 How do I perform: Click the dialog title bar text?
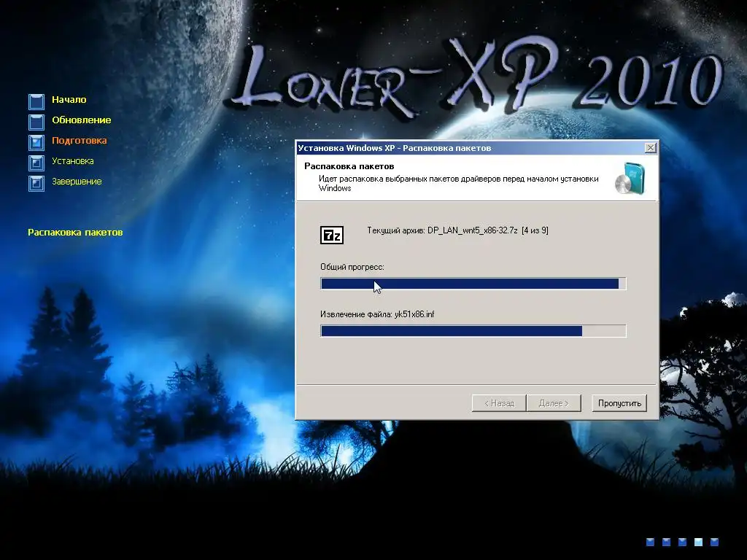pos(395,148)
